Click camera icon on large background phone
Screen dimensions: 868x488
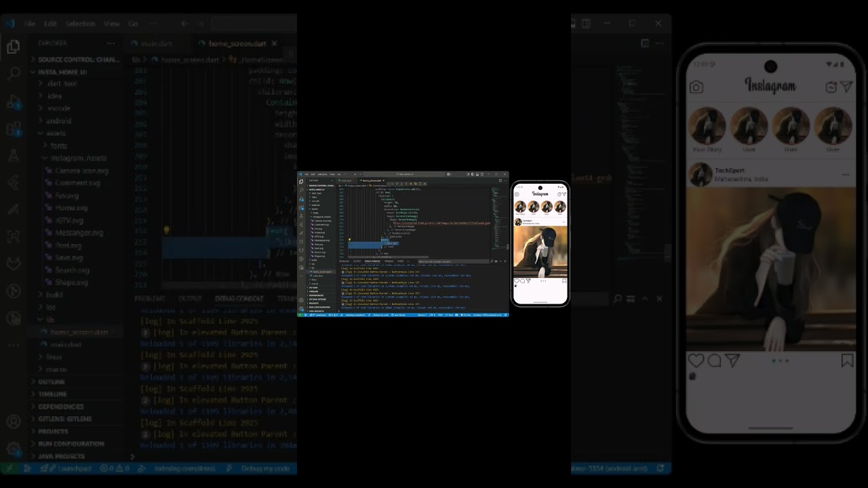[696, 87]
